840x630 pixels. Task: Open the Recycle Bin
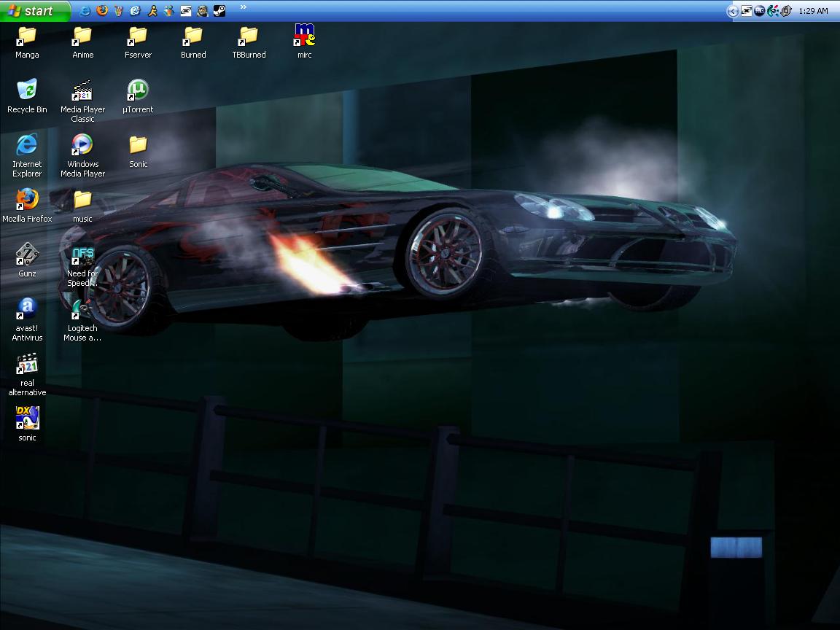coord(27,96)
